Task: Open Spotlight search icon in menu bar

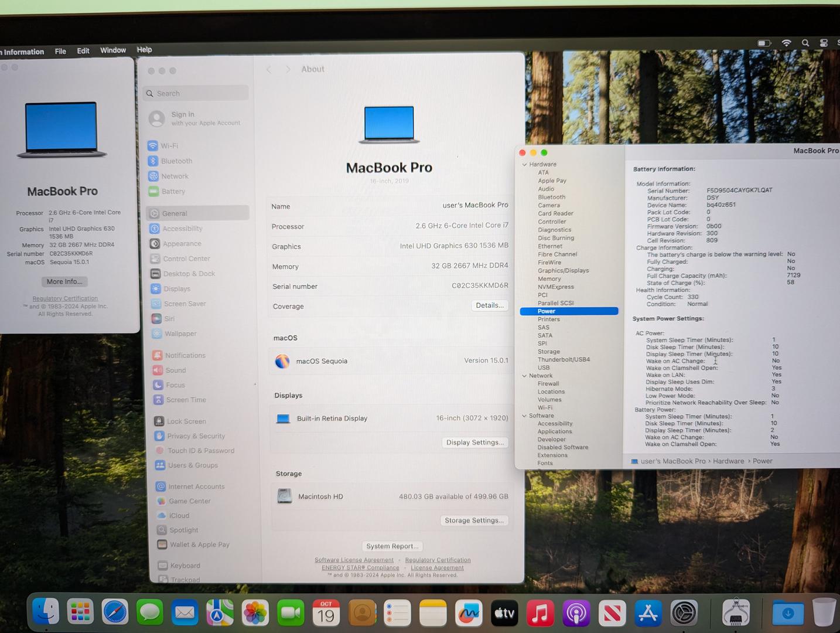Action: click(805, 43)
